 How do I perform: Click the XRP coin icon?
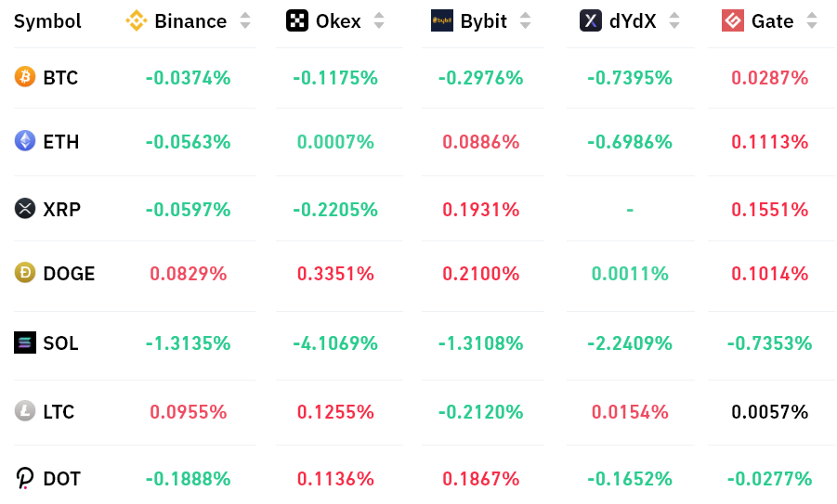(24, 209)
